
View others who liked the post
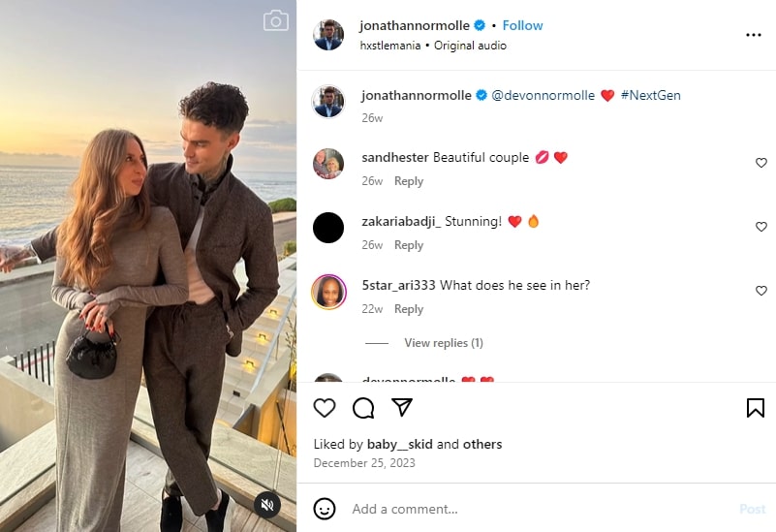pos(482,445)
